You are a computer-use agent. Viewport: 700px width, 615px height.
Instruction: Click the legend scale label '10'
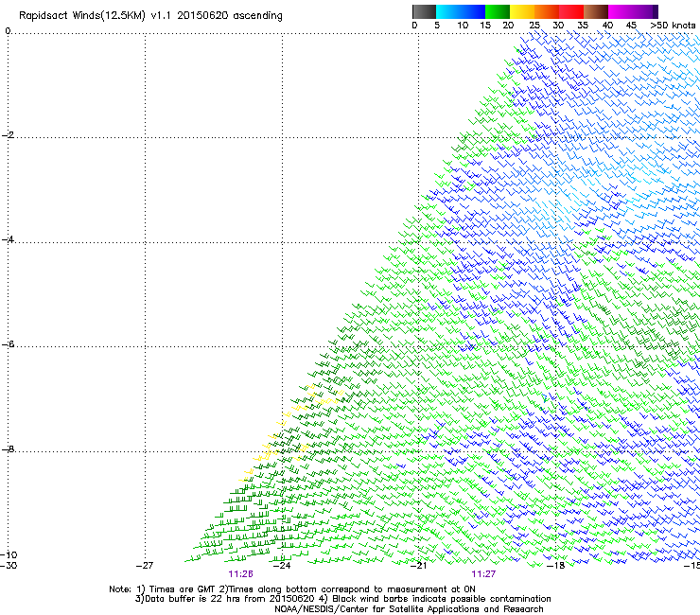coord(463,26)
